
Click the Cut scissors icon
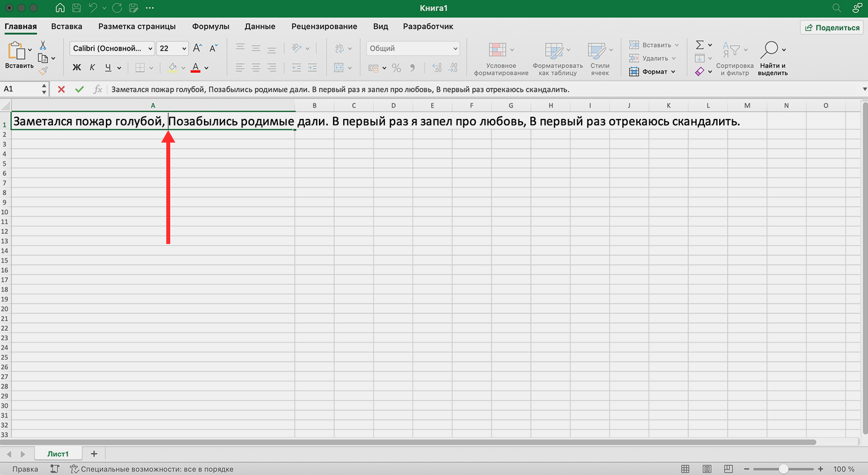click(43, 46)
